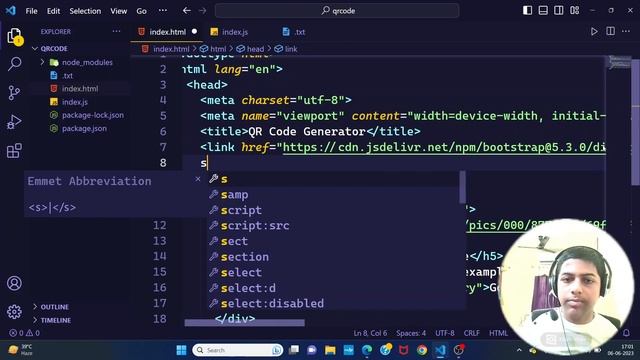Viewport: 640px width, 360px height.
Task: Click html in the breadcrumb
Action: 218,49
